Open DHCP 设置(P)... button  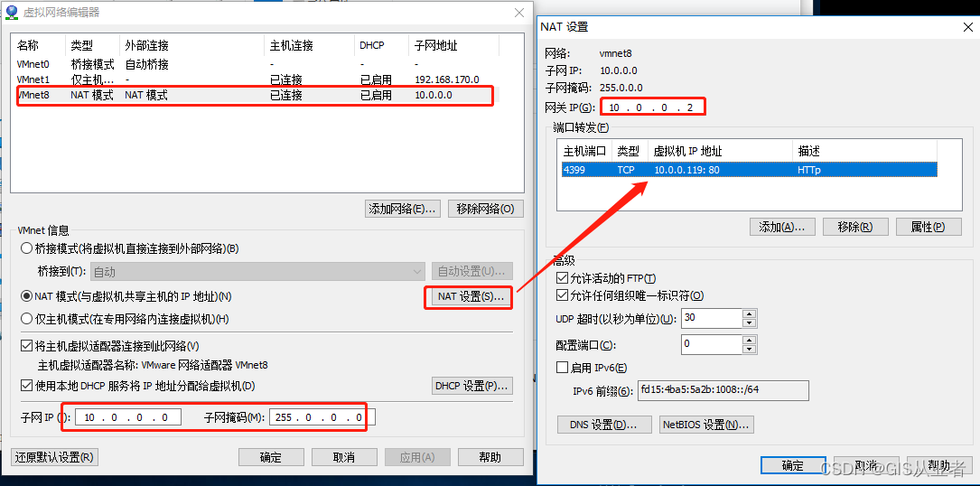(472, 386)
